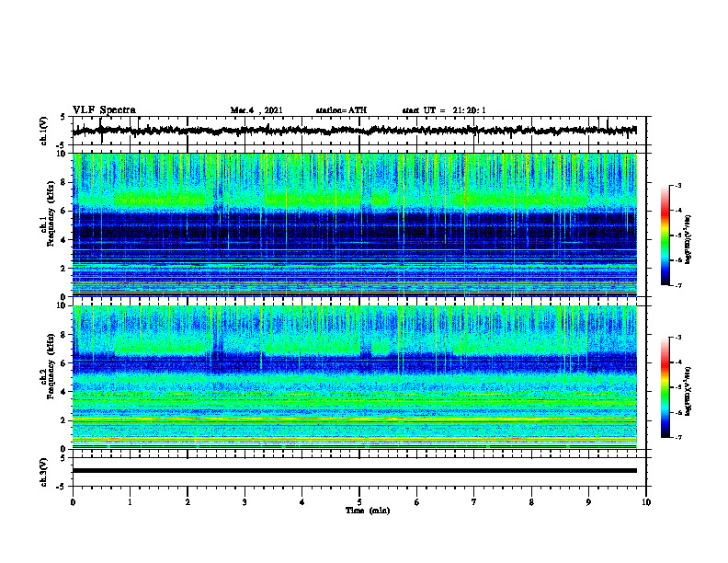Image resolution: width=728 pixels, height=563 pixels.
Task: Click the "Mar.4 , 2021" date text
Action: (x=256, y=110)
